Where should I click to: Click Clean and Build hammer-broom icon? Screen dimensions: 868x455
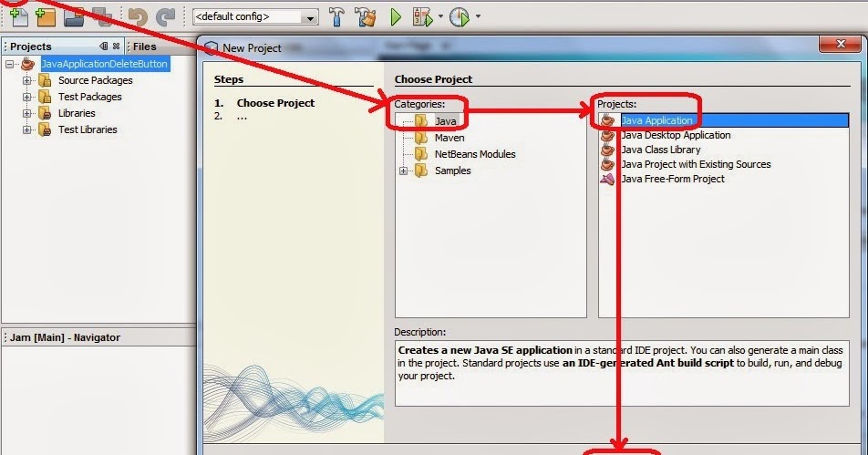click(x=365, y=17)
